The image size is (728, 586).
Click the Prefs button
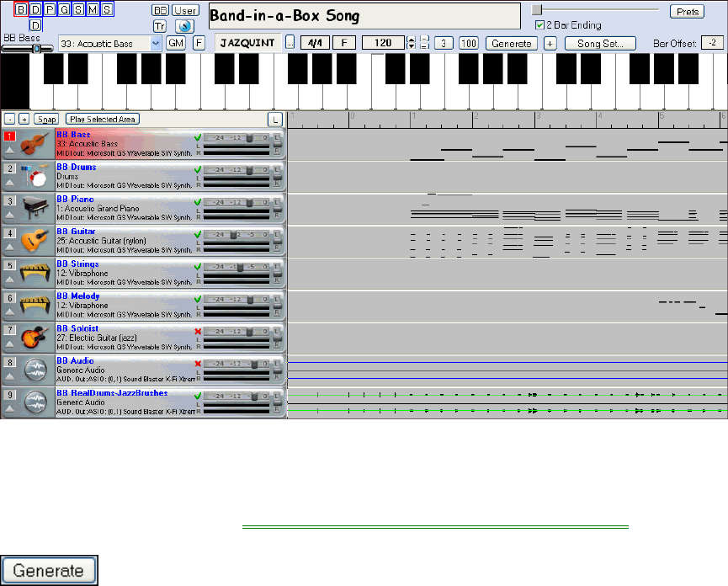pos(687,12)
